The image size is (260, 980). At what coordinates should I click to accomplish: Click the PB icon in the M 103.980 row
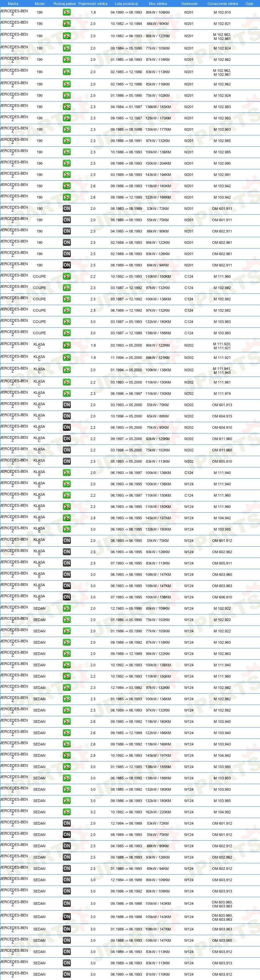pyautogui.click(x=66, y=766)
